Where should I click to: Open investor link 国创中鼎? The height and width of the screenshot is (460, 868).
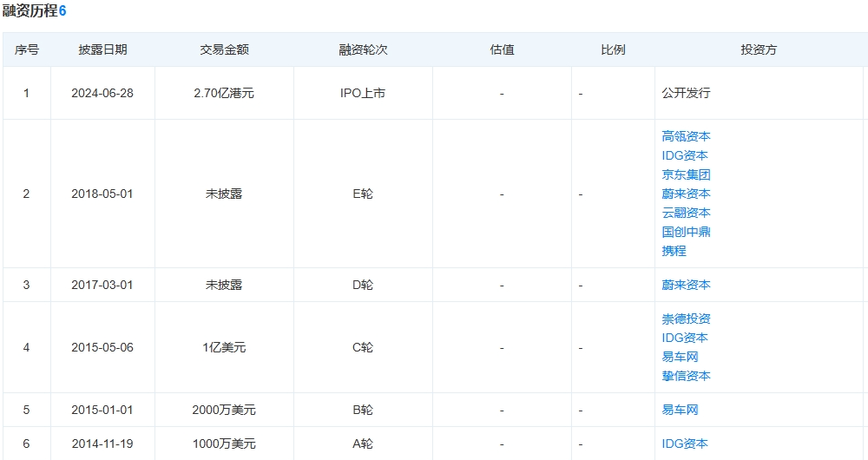[686, 232]
